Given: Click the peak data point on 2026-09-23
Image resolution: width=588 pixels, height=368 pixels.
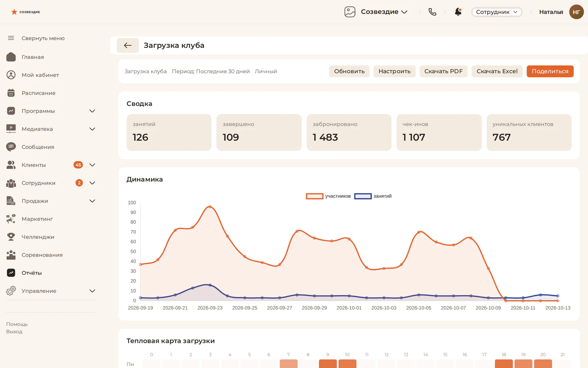Looking at the screenshot, I should coord(210,206).
